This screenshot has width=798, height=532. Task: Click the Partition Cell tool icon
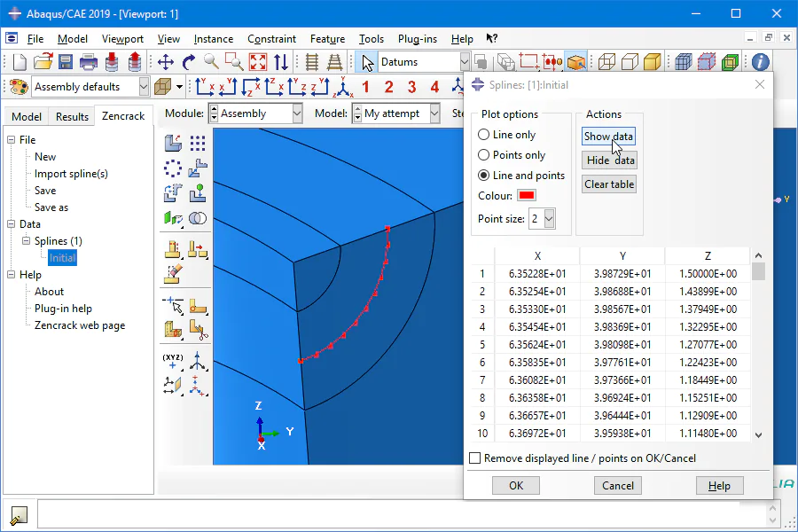(173, 330)
